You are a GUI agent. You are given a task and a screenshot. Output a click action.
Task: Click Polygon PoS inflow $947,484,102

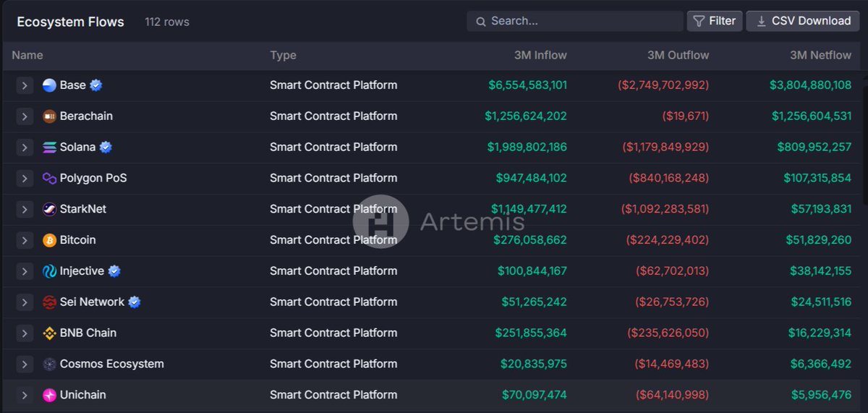[x=532, y=179]
